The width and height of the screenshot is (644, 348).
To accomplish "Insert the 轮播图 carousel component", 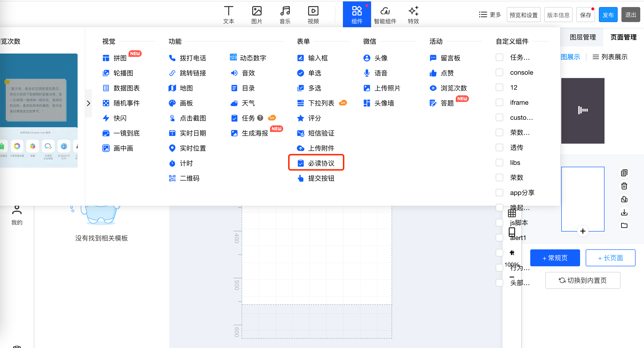I will [x=118, y=73].
